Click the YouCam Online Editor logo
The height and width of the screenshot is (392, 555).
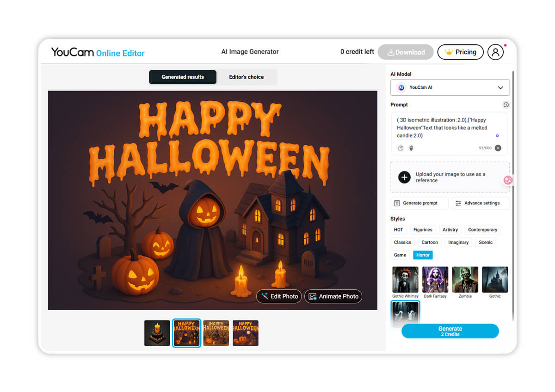pyautogui.click(x=98, y=52)
